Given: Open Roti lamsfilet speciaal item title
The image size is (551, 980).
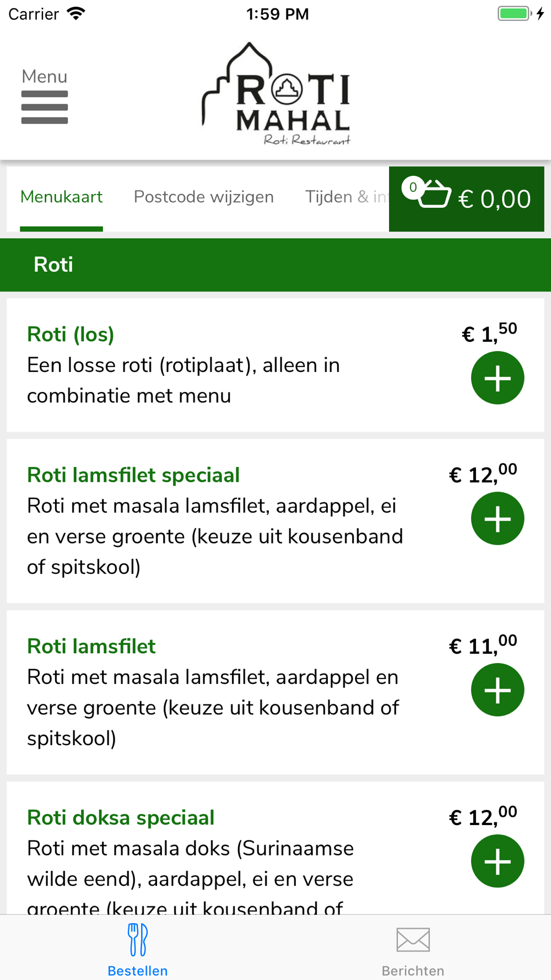Looking at the screenshot, I should pos(133,475).
